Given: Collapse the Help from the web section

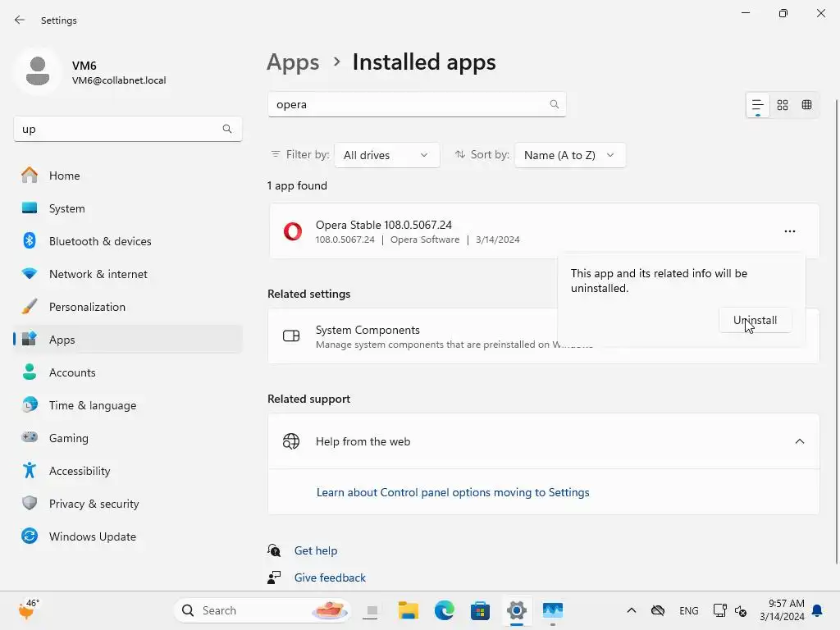Looking at the screenshot, I should coord(799,441).
